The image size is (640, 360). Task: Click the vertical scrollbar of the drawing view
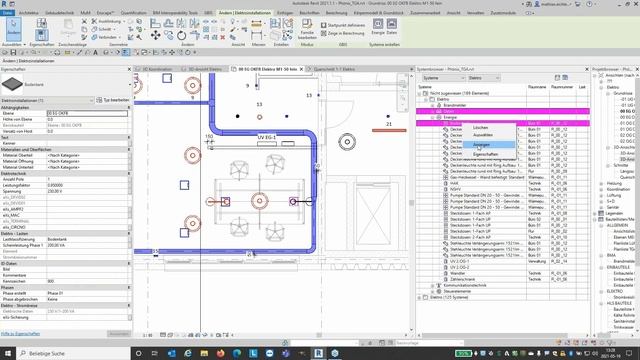pos(411,202)
